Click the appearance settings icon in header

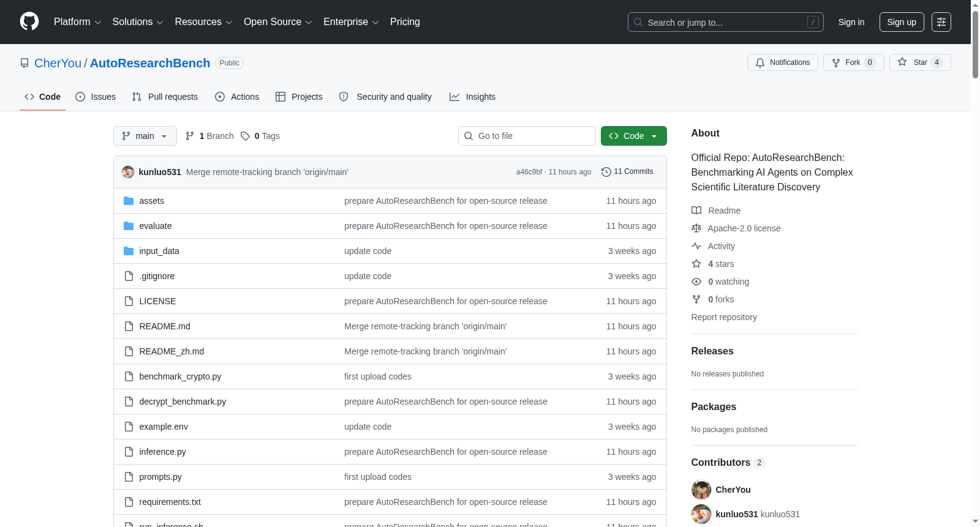coord(941,22)
